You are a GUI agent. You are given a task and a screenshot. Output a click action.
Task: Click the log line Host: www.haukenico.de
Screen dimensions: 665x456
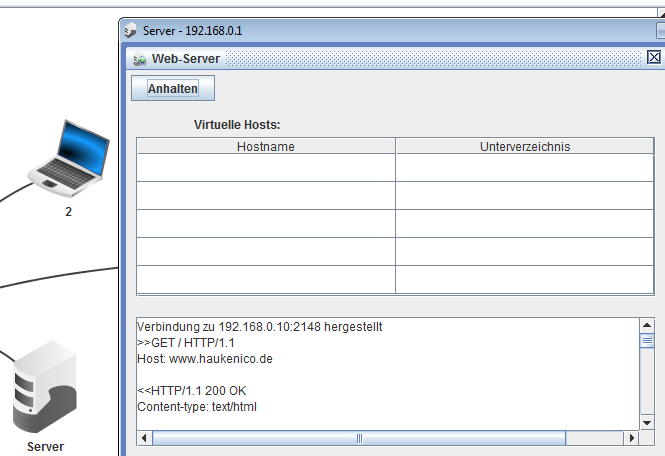[x=203, y=358]
